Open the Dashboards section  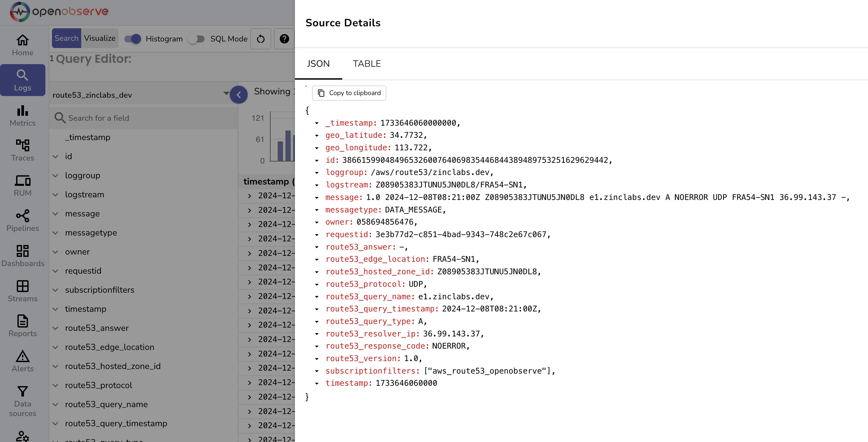(x=23, y=256)
